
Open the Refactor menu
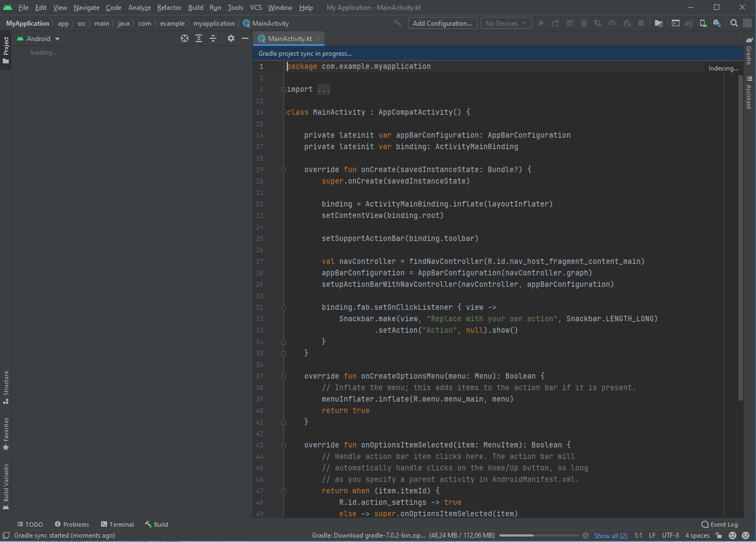click(x=169, y=8)
